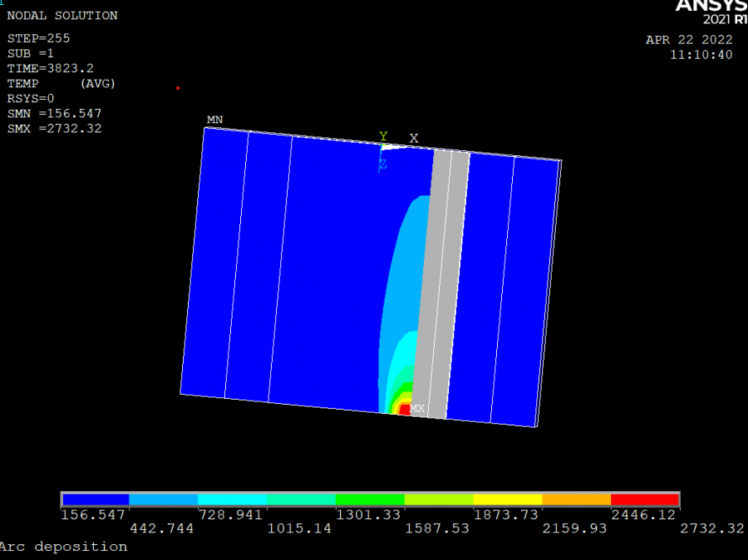Click the MX maximum temperature marker
This screenshot has height=560, width=748.
[417, 409]
